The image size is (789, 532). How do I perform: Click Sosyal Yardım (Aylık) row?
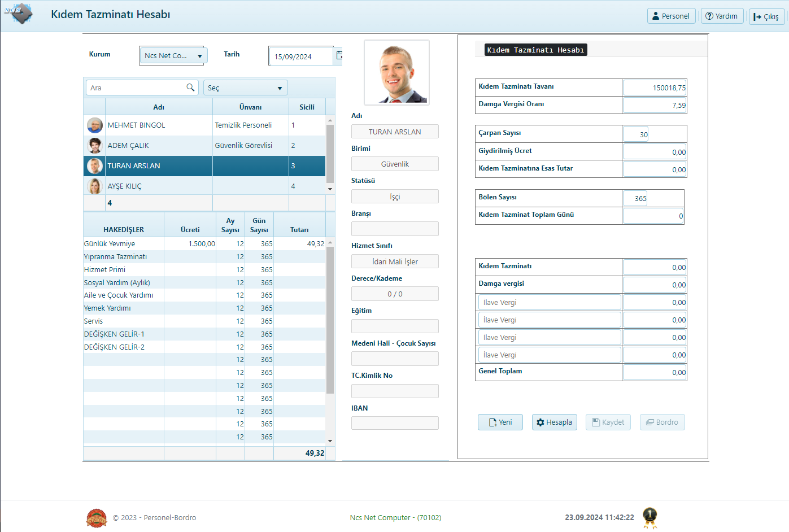tap(204, 283)
